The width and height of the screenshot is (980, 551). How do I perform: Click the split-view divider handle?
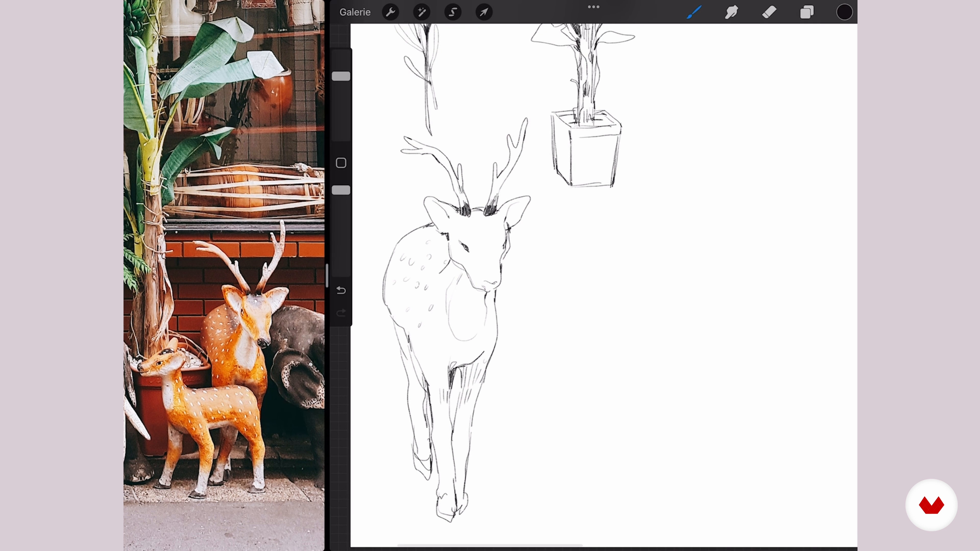[327, 275]
